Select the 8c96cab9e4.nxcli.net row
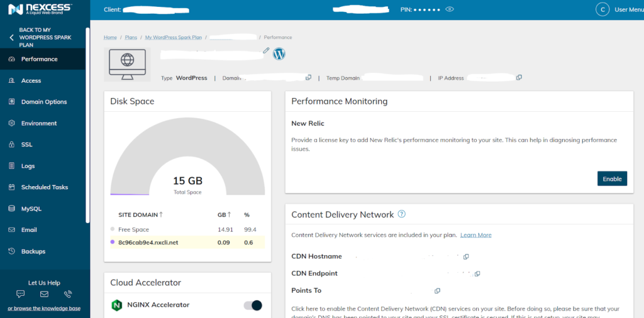The height and width of the screenshot is (318, 644). [187, 243]
